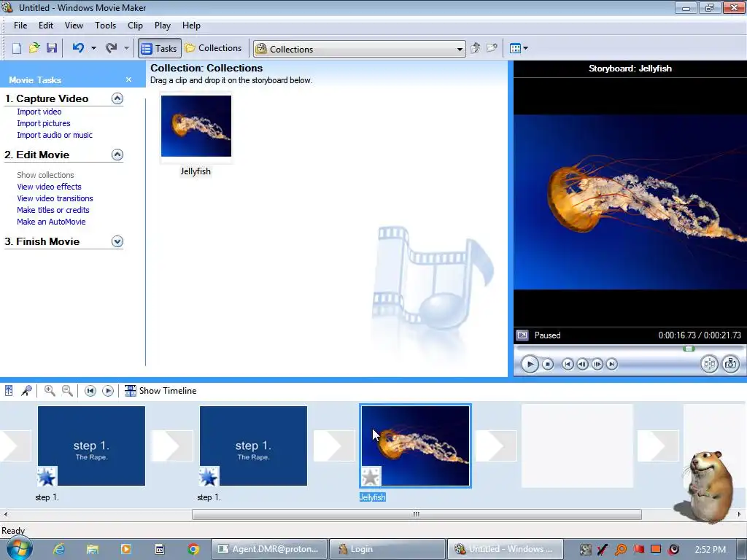Click the Make an AutoMovie link
747x560 pixels.
51,222
